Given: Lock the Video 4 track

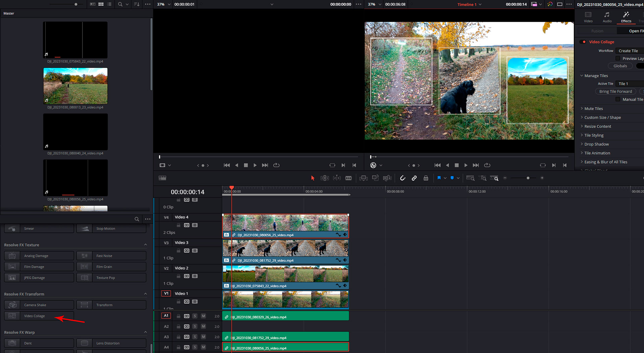Looking at the screenshot, I should coord(178,225).
